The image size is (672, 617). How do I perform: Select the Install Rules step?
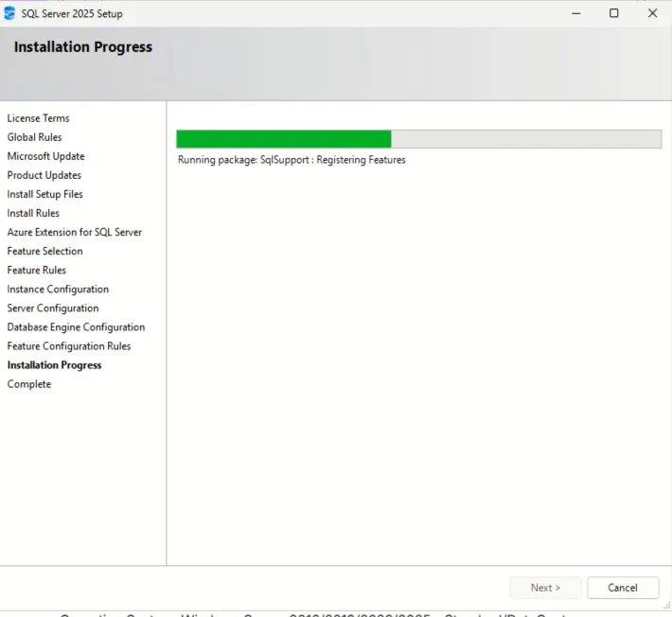coord(33,213)
